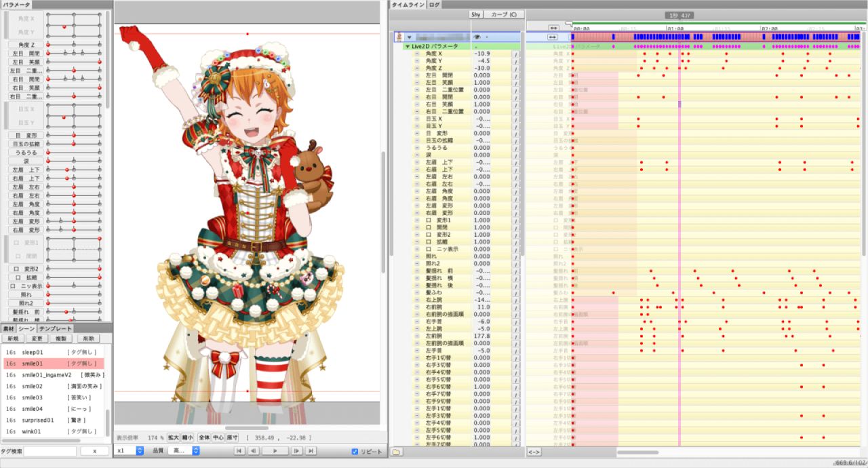Click the 削除 delete scene button

tap(87, 338)
